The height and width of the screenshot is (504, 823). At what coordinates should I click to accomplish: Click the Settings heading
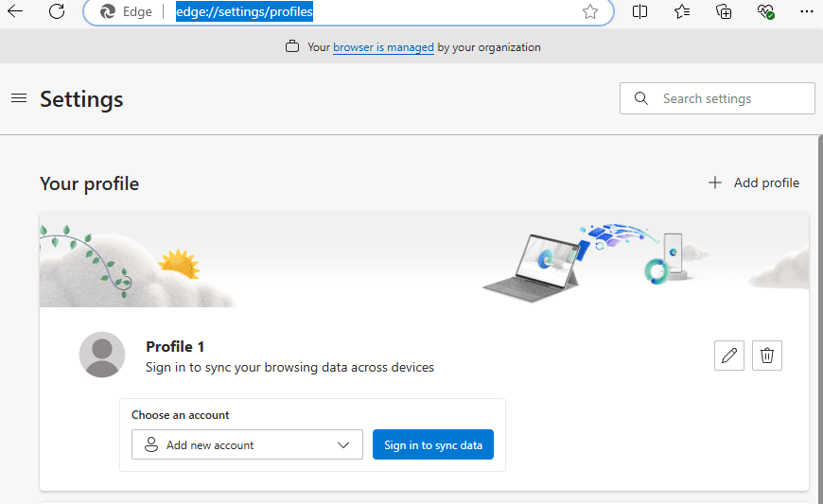[x=81, y=99]
